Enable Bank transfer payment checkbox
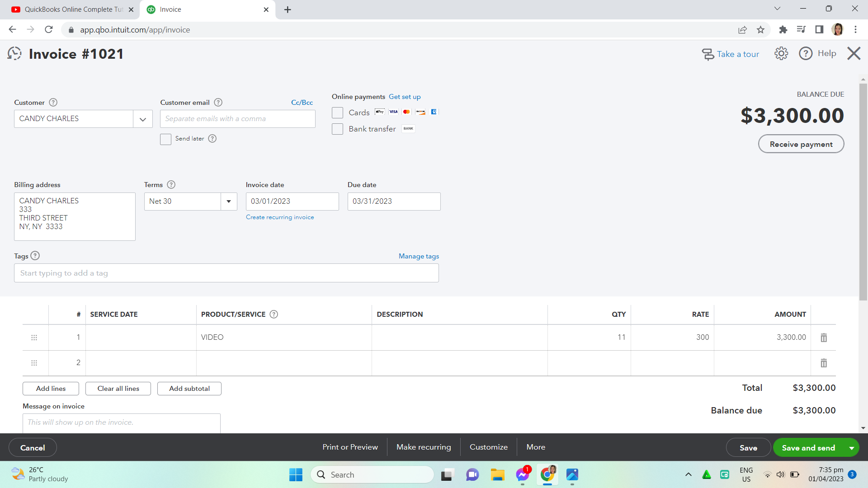Image resolution: width=868 pixels, height=488 pixels. click(x=337, y=129)
